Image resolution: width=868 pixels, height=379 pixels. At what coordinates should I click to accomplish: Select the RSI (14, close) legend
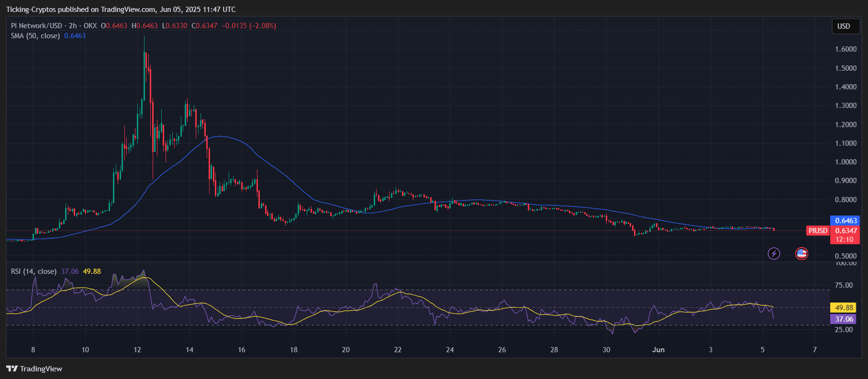(33, 271)
